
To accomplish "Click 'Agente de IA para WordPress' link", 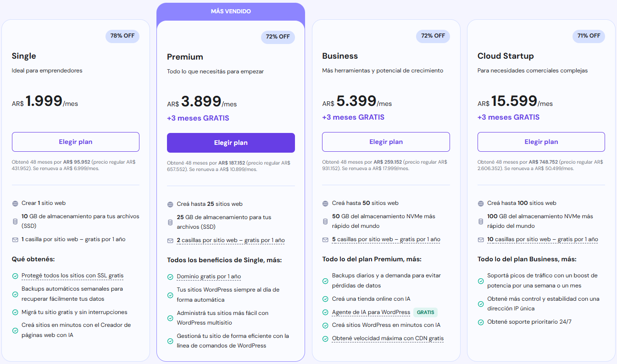I will coord(371,312).
